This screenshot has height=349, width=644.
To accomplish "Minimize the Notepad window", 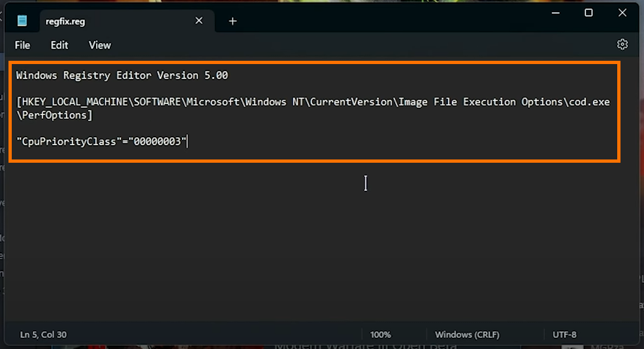I will [x=556, y=13].
